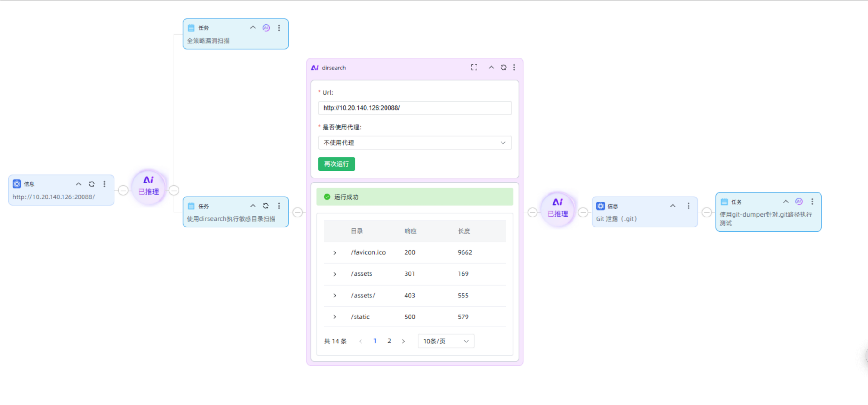Viewport: 868px width, 405px height.
Task: Collapse connector right of first info node
Action: [123, 191]
